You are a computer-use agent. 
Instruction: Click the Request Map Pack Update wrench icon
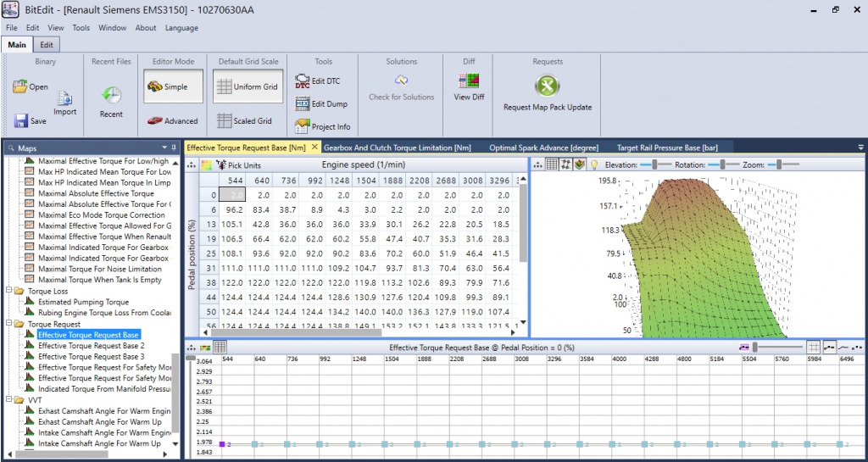click(x=548, y=86)
